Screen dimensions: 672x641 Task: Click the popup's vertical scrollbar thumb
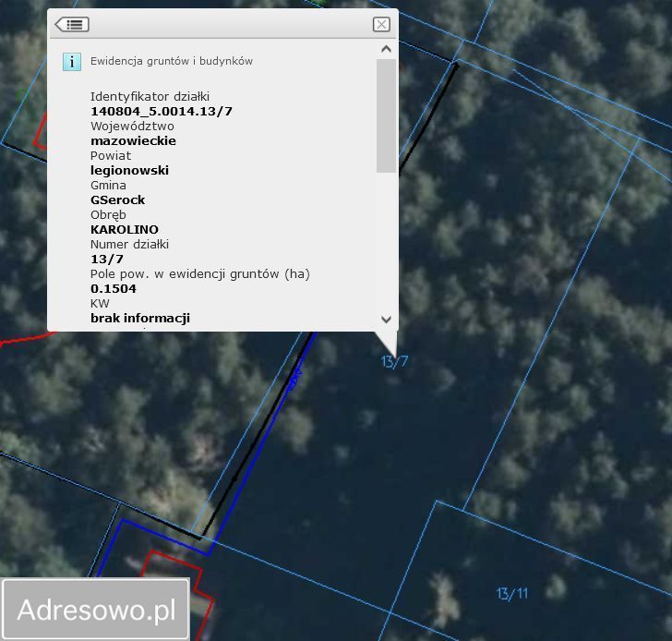(x=386, y=115)
